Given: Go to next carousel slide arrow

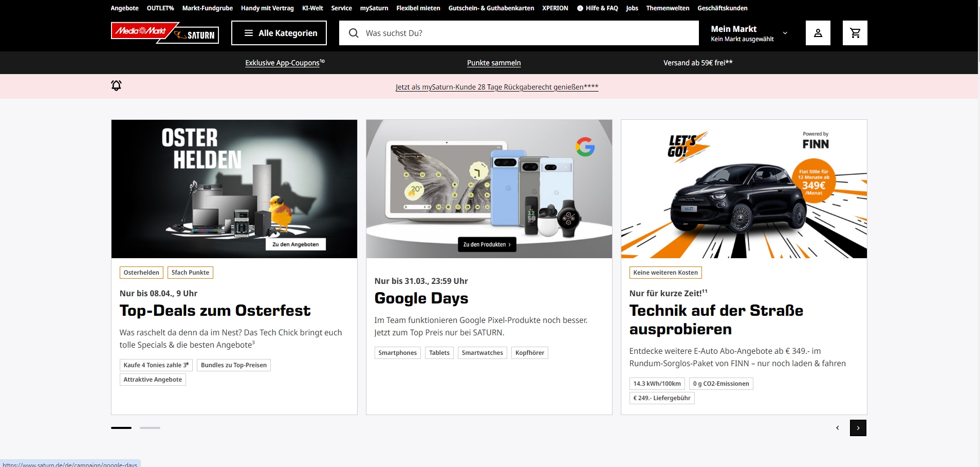Looking at the screenshot, I should (x=858, y=428).
